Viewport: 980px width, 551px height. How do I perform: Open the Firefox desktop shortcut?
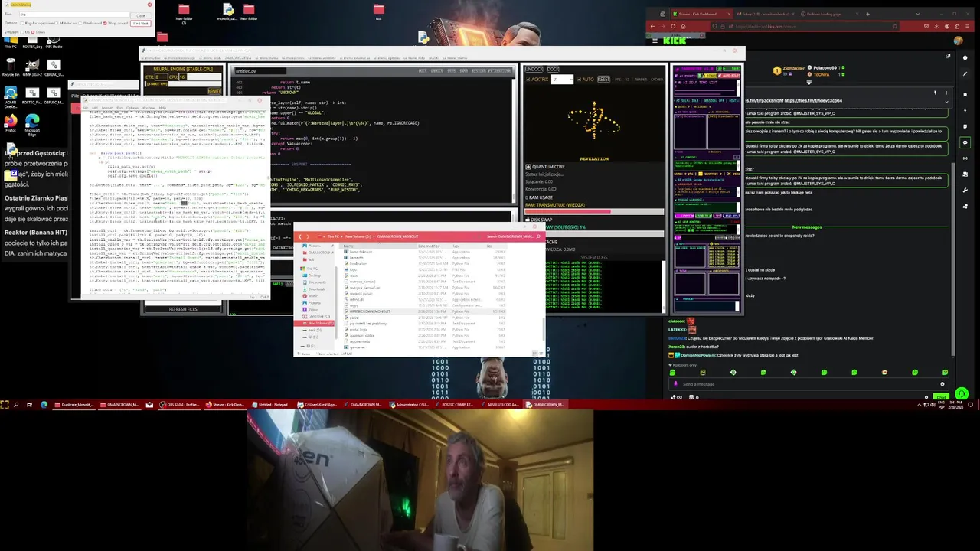point(11,122)
